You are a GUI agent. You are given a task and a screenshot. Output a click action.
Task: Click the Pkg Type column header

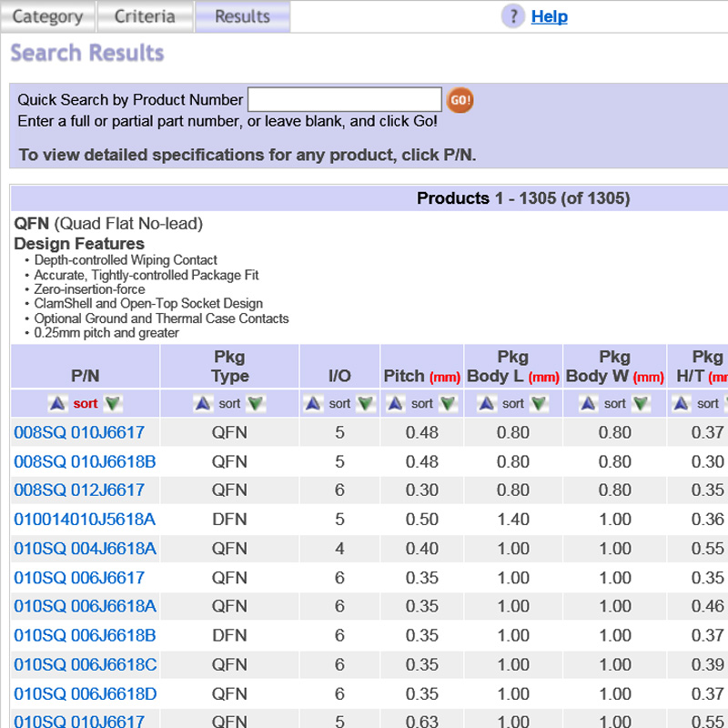click(x=230, y=367)
